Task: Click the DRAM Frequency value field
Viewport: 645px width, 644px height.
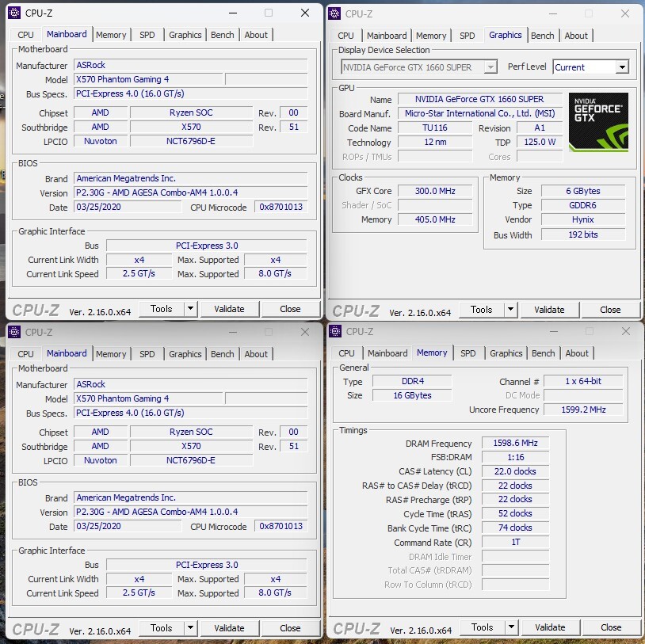Action: tap(515, 444)
